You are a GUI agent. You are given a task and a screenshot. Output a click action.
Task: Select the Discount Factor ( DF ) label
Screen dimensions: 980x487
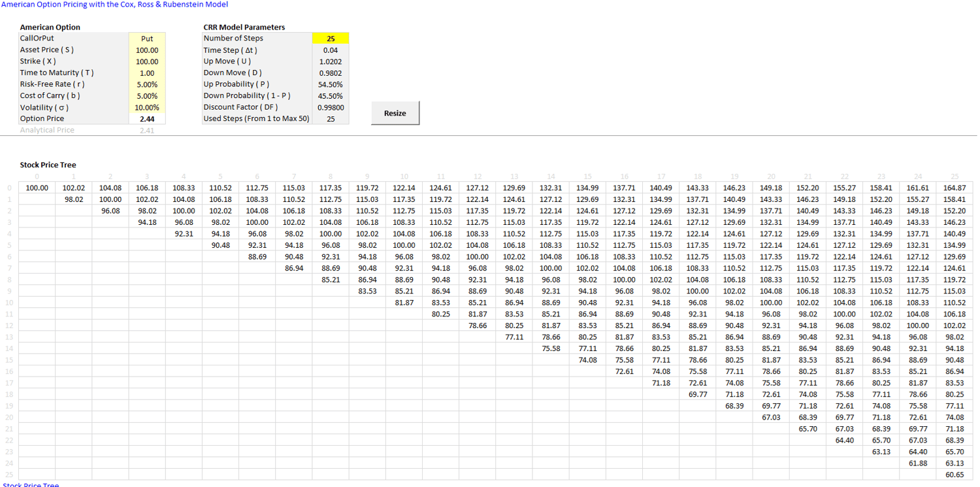(x=240, y=107)
